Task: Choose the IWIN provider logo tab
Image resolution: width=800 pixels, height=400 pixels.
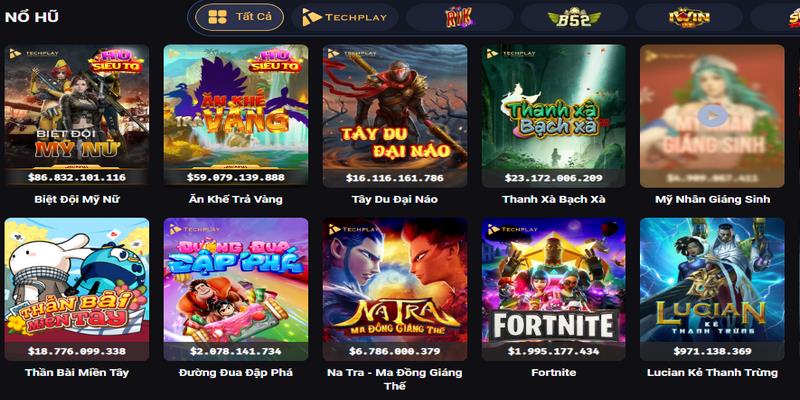Action: (x=689, y=17)
